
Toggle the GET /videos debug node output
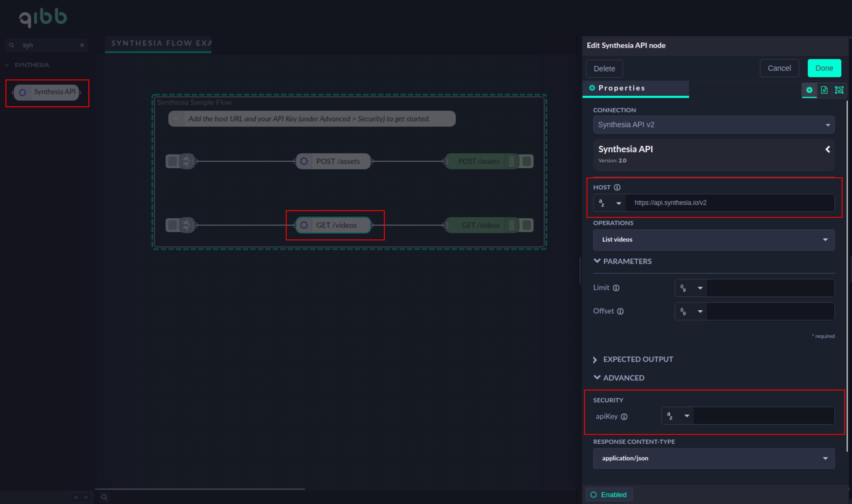click(527, 225)
